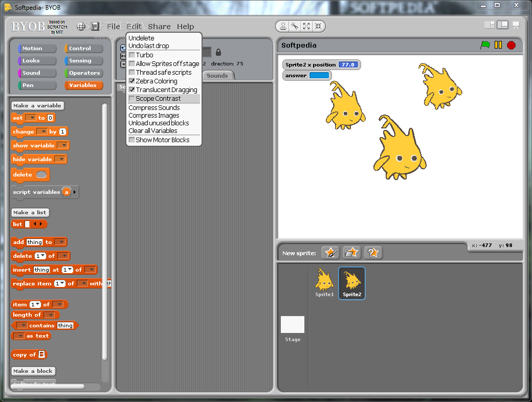Select the scissors delete tool
Image resolution: width=532 pixels, height=402 pixels.
pos(295,26)
